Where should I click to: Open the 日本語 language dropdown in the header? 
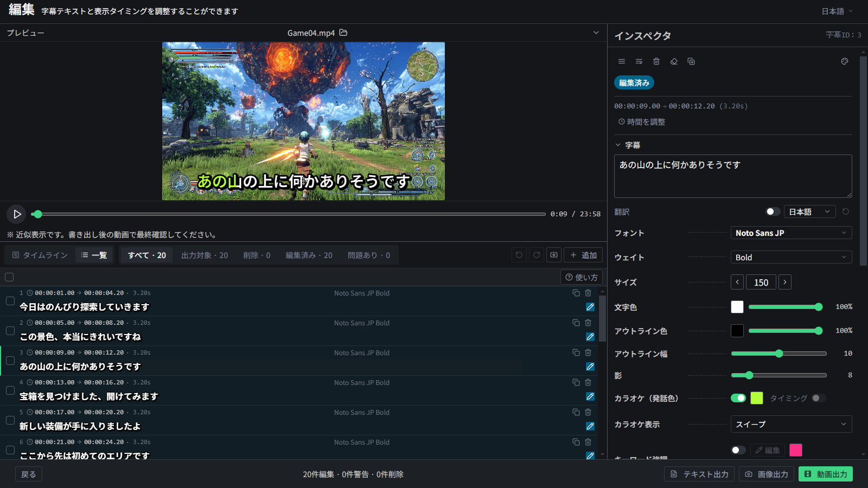[837, 11]
